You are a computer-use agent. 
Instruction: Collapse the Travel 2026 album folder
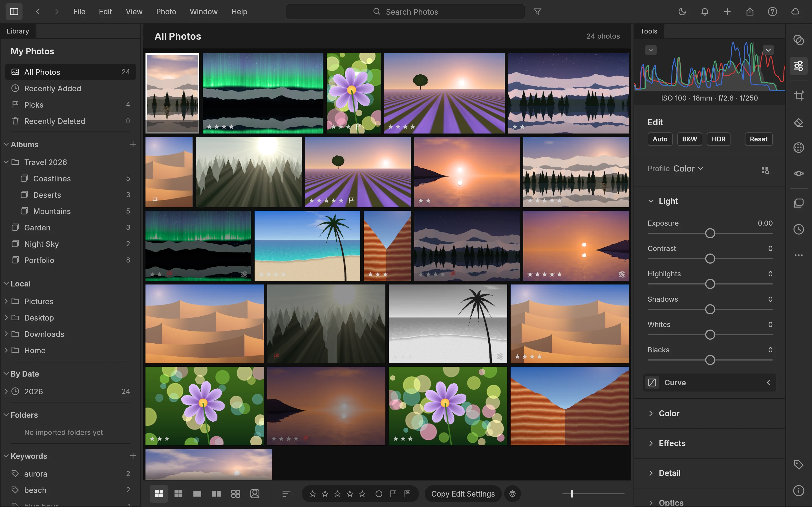click(x=6, y=162)
